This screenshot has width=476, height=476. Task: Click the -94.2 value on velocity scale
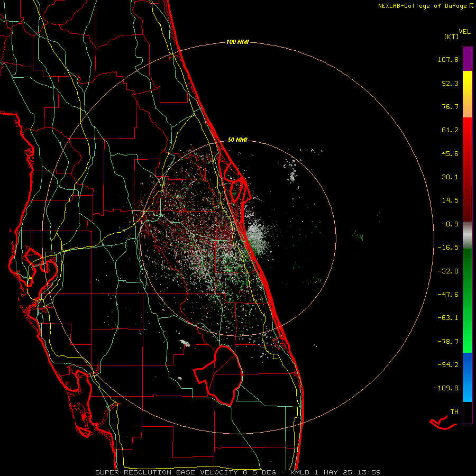448,364
